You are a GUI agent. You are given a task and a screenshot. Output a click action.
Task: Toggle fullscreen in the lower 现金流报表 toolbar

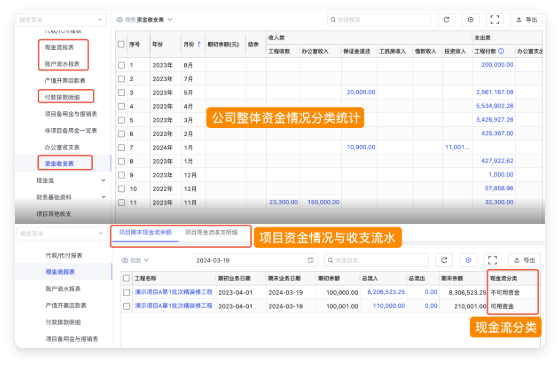tap(492, 260)
